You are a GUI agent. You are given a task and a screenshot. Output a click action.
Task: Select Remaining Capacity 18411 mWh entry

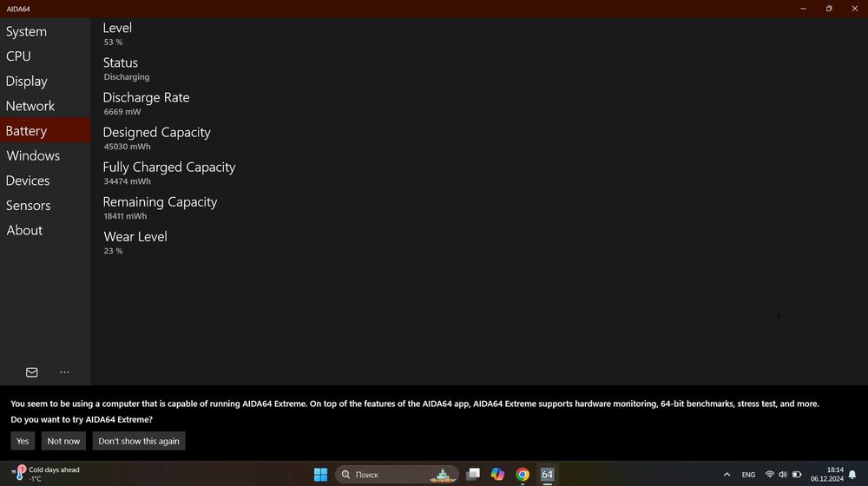click(160, 208)
